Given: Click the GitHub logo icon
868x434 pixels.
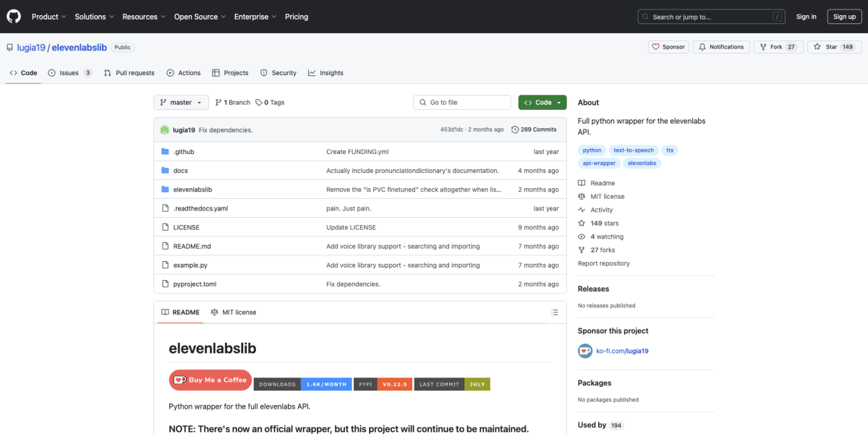Looking at the screenshot, I should (14, 17).
